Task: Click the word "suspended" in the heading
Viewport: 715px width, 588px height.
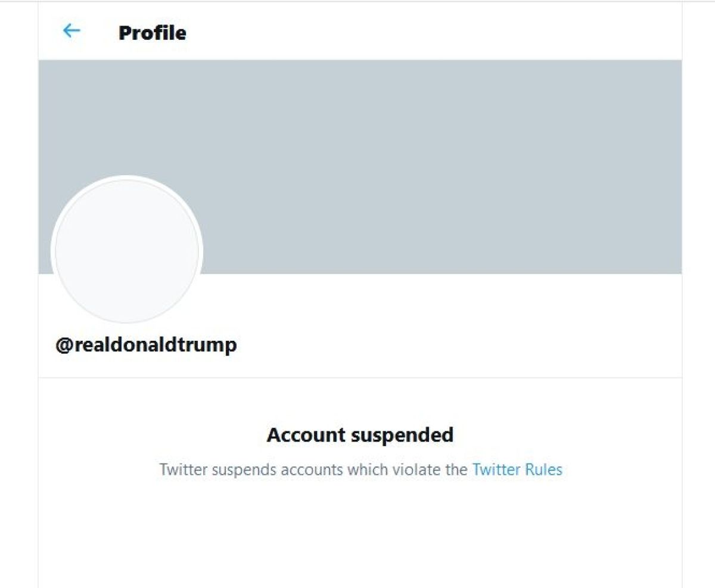Action: [402, 435]
